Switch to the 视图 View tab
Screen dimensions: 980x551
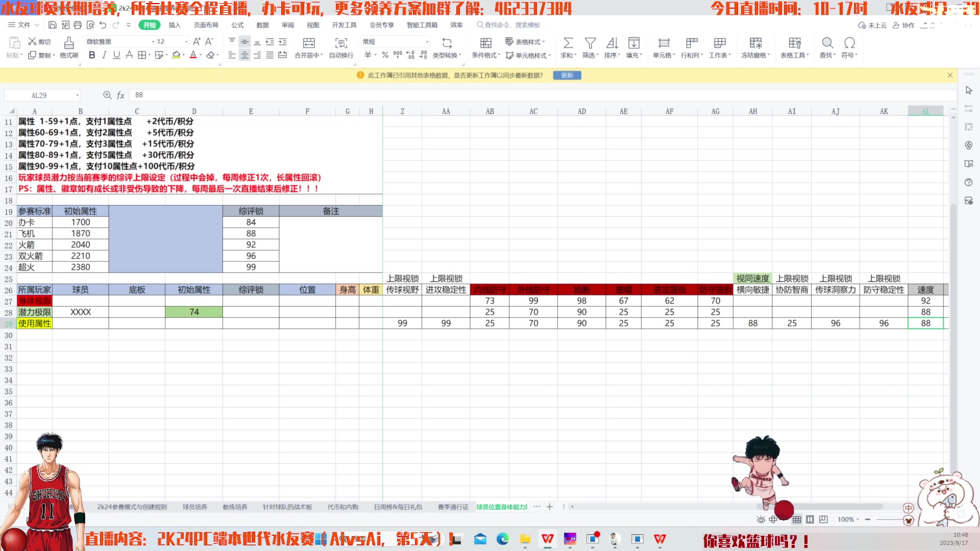[313, 25]
